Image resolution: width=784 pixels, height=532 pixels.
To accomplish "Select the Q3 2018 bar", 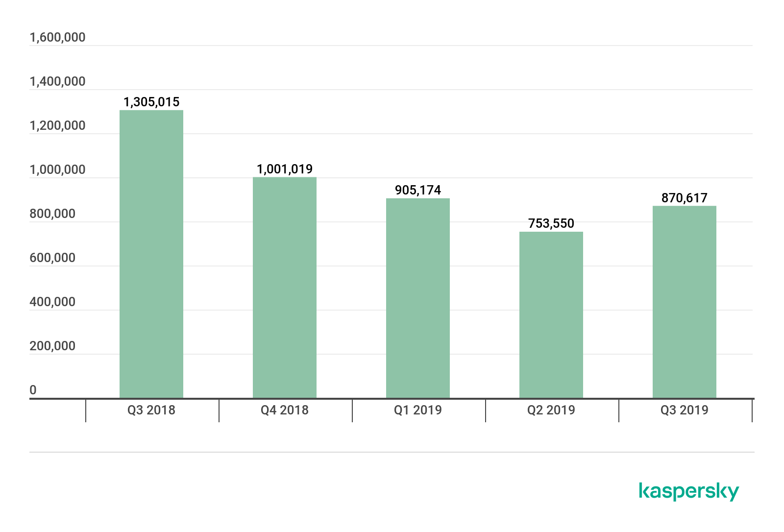I will click(151, 254).
